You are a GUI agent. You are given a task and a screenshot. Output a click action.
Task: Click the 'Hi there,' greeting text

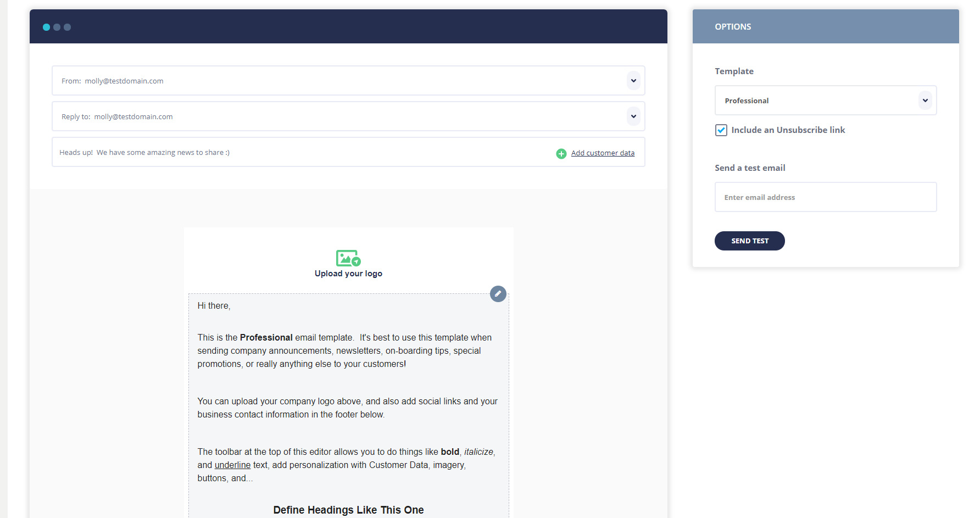(x=214, y=306)
